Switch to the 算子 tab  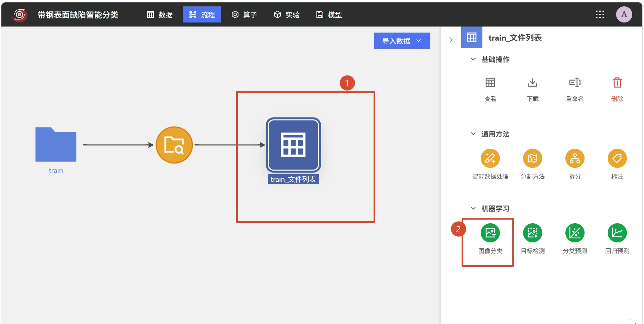tap(244, 14)
